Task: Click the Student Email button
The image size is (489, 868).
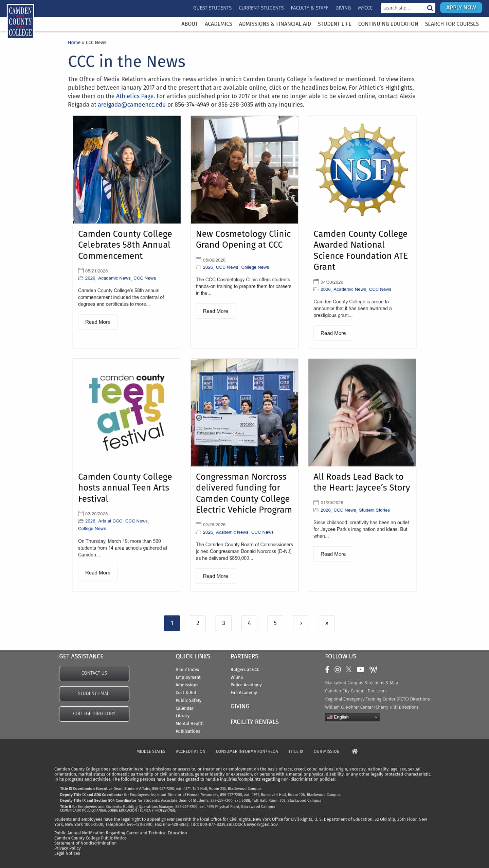Action: 94,693
